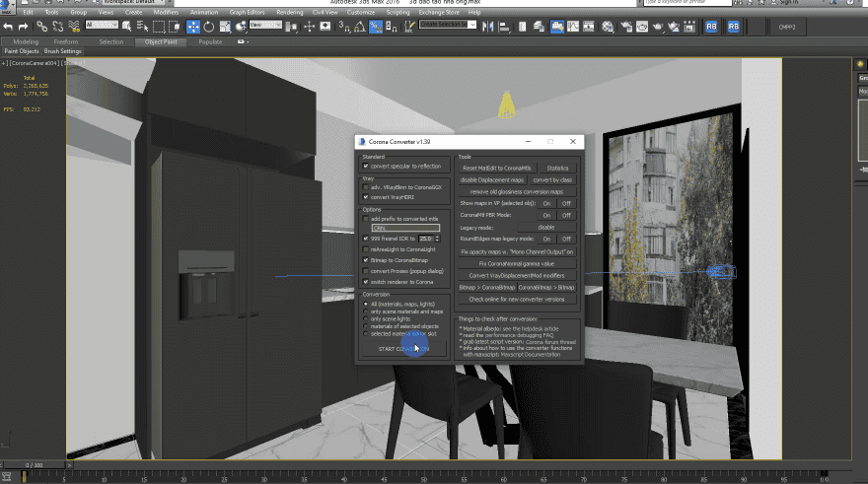Toggle 999 fresnel IOR checkbox
This screenshot has height=484, width=868.
pyautogui.click(x=365, y=239)
